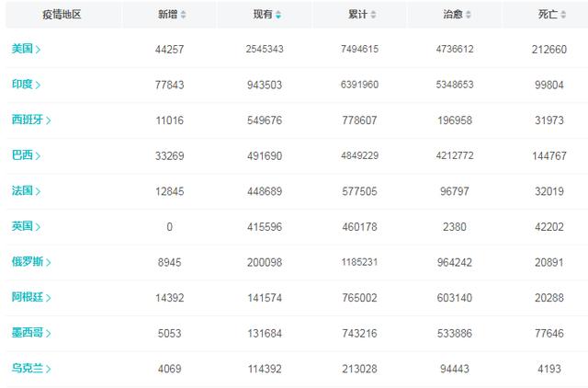Open the 印度 region link
This screenshot has height=388, width=588.
tap(22, 84)
